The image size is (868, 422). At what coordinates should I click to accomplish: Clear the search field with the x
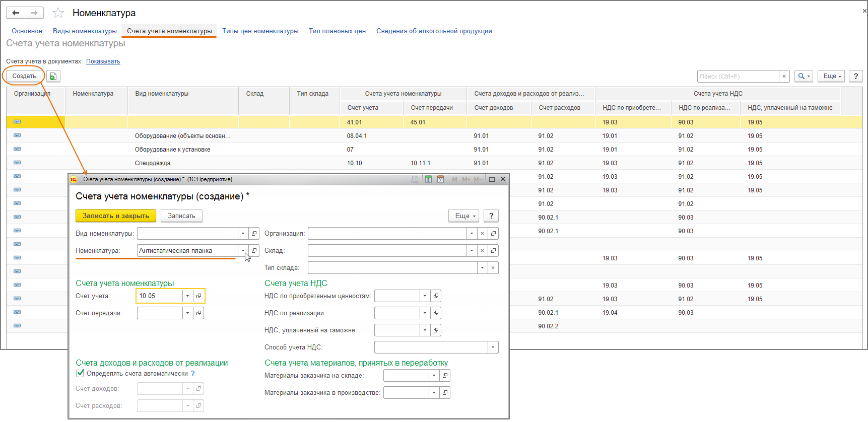click(x=784, y=76)
